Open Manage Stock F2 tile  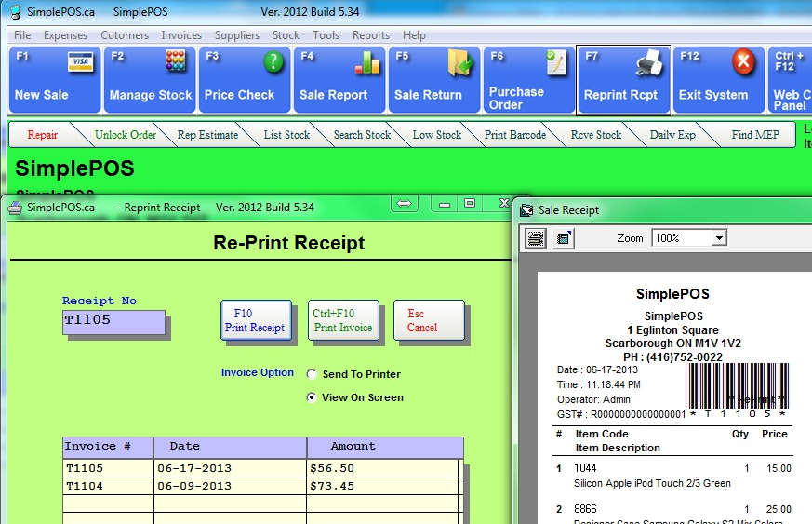click(x=150, y=79)
